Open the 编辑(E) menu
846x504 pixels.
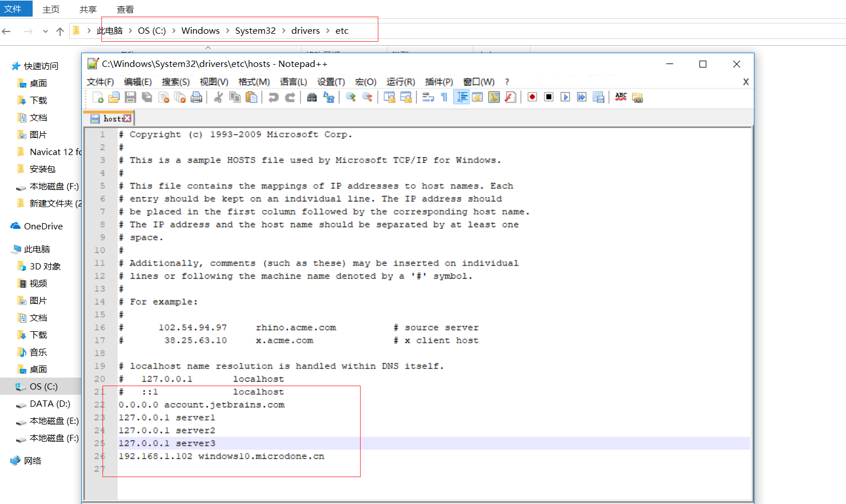coord(138,82)
